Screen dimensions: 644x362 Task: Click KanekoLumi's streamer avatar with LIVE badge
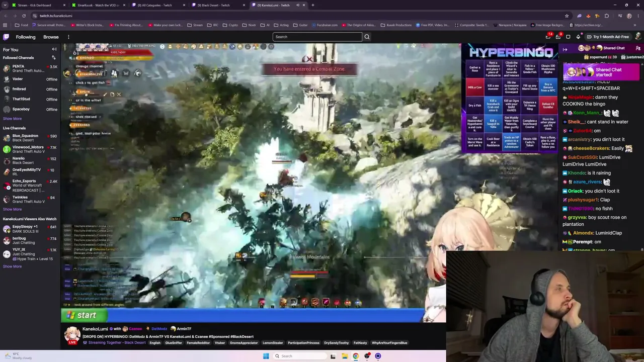pos(72,335)
